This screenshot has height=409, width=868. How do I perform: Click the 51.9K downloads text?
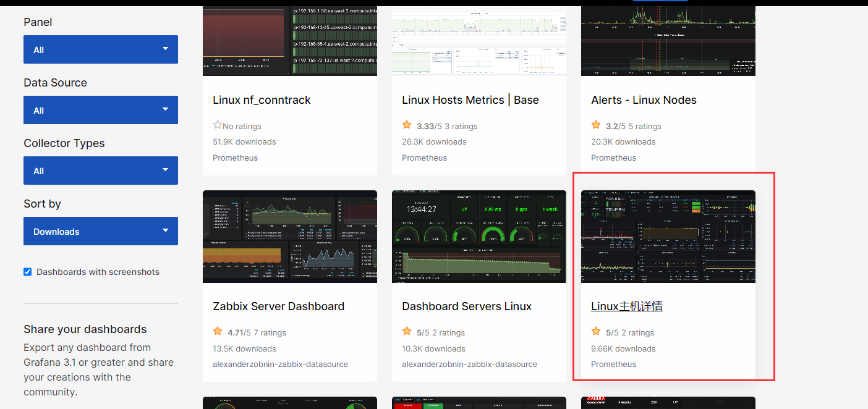point(244,142)
